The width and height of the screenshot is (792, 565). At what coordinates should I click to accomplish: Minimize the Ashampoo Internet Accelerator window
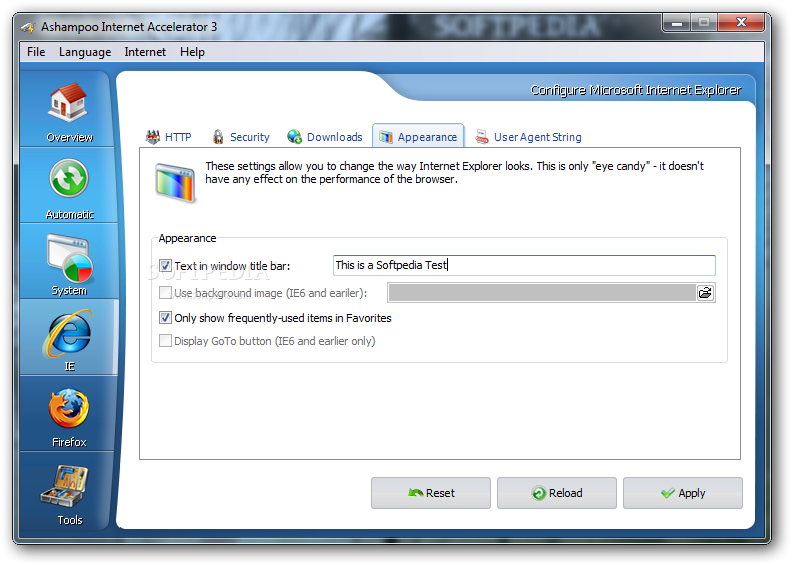click(677, 23)
